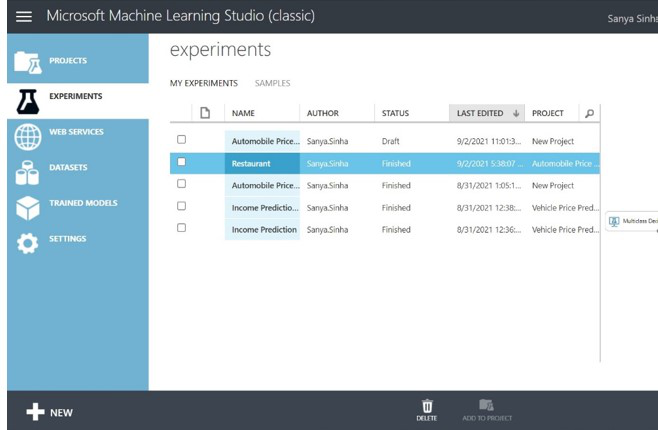
Task: Click the Sanya Sinha account name
Action: tap(632, 18)
